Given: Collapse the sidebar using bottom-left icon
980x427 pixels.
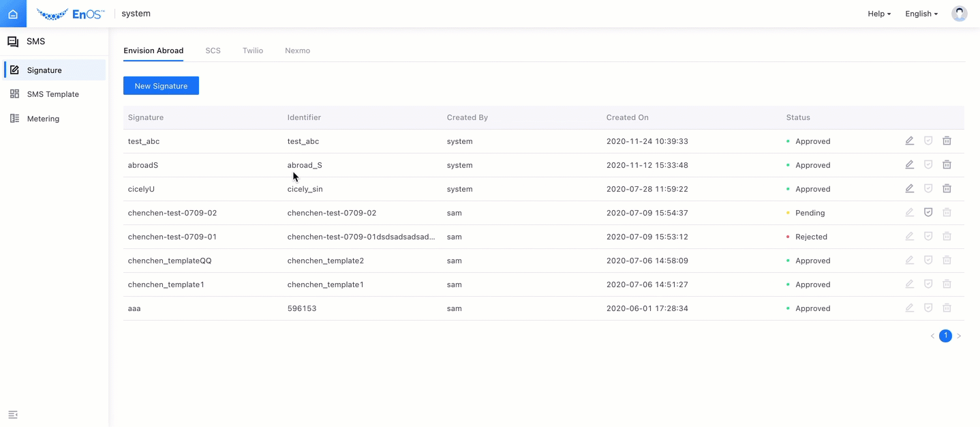Looking at the screenshot, I should (x=13, y=415).
